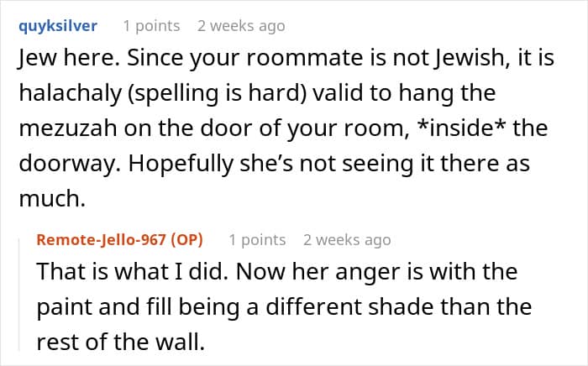
Task: Click "rest of the wall." text
Action: coord(121,342)
